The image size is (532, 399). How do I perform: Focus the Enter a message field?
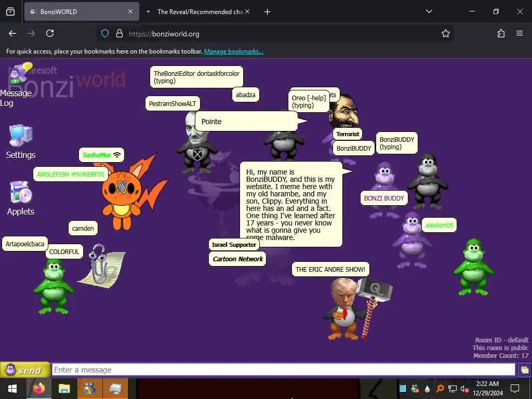283,370
